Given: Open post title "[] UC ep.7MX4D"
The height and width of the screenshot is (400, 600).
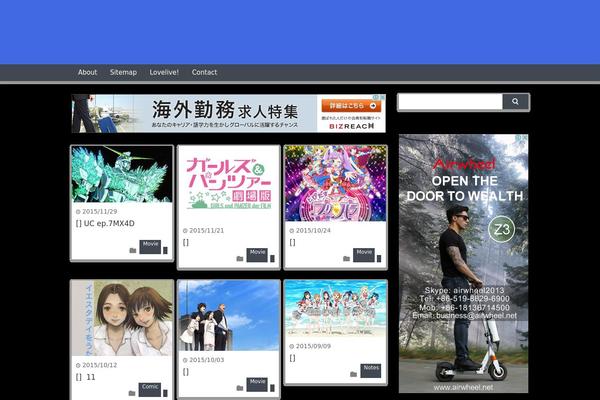Looking at the screenshot, I should (x=105, y=224).
